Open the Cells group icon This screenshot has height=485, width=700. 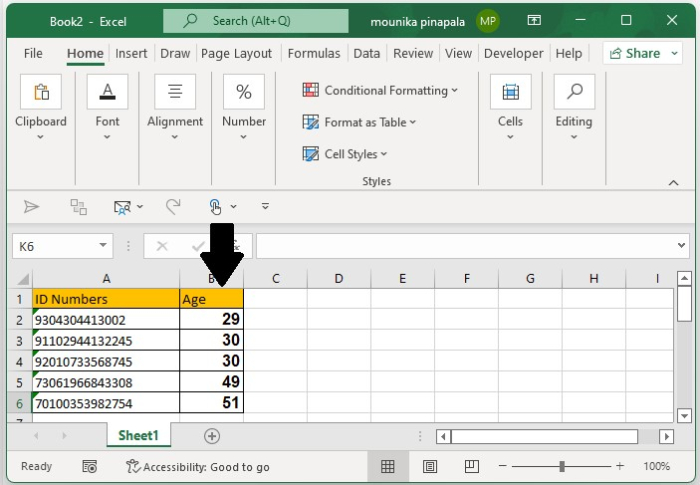pos(510,92)
